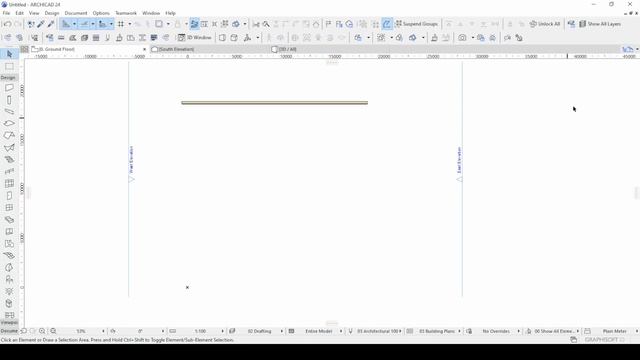Select the Slab tool in the toolbox

tap(9, 123)
